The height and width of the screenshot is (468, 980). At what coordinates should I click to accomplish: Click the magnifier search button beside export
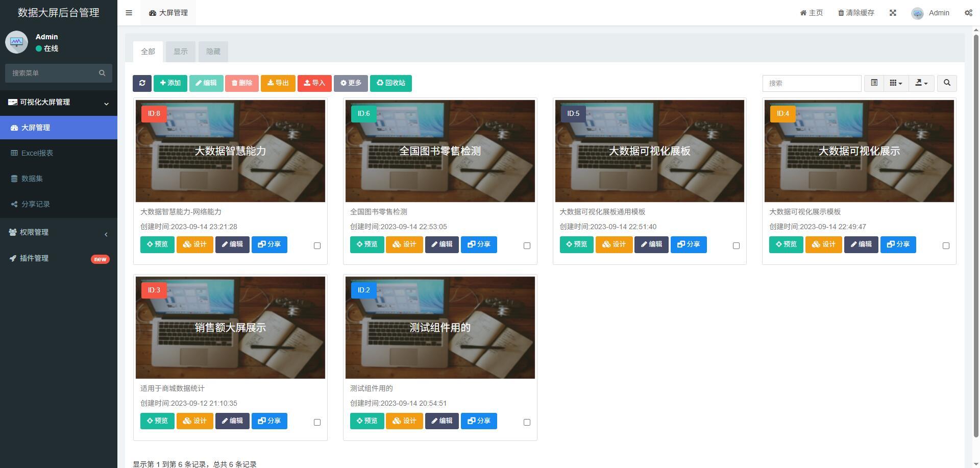click(x=947, y=83)
